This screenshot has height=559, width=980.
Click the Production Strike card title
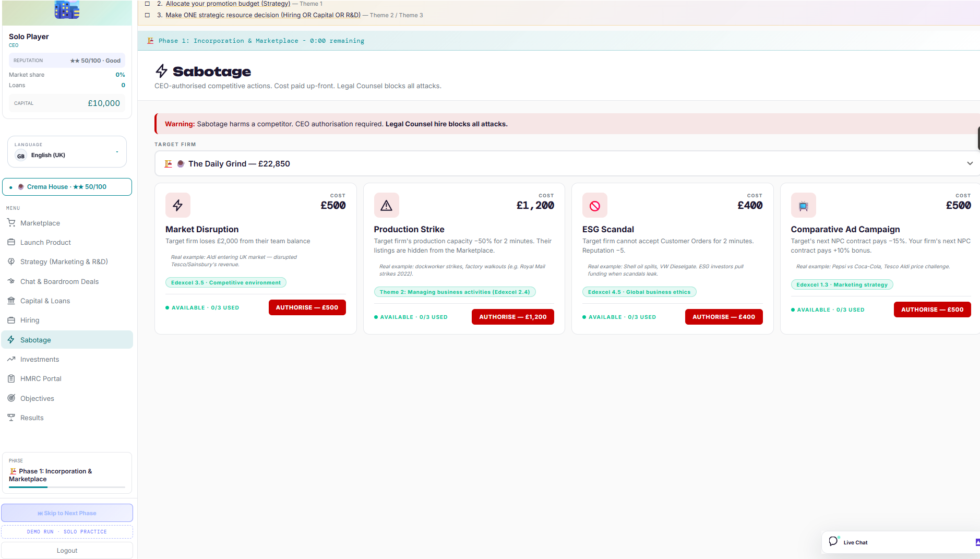[x=409, y=229]
